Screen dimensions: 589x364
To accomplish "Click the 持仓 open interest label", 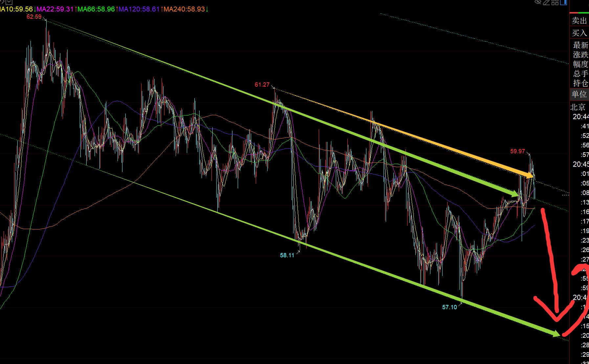I will pos(580,83).
